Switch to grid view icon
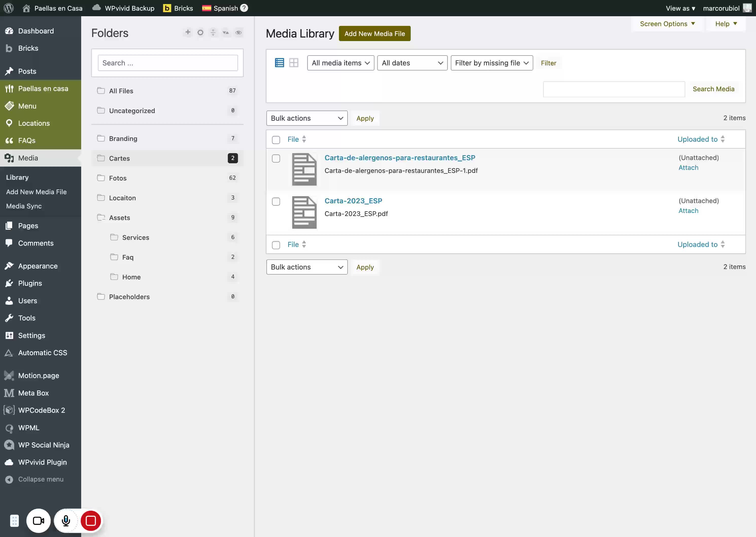Viewport: 756px width, 537px height. point(294,63)
